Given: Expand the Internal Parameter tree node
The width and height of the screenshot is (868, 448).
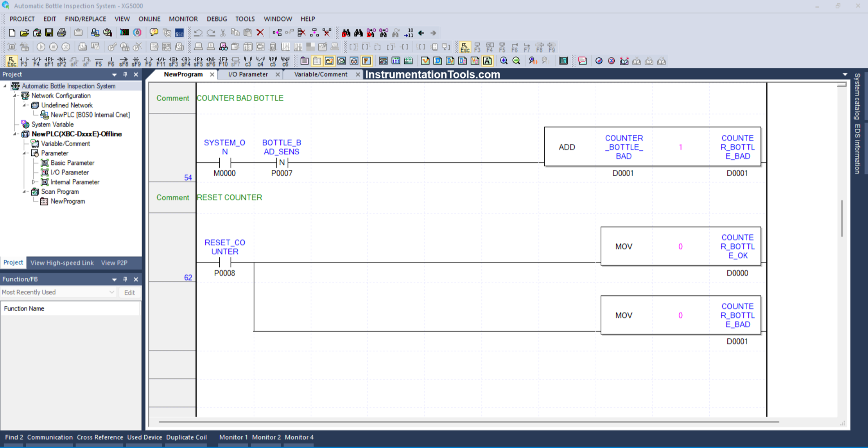Looking at the screenshot, I should point(33,182).
